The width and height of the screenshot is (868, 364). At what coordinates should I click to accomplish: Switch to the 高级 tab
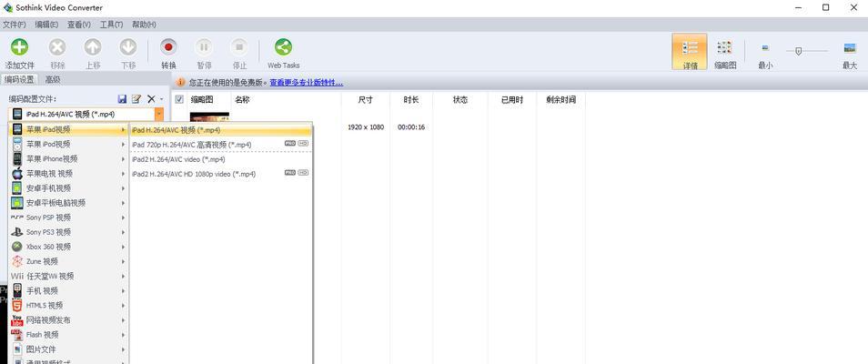point(53,79)
